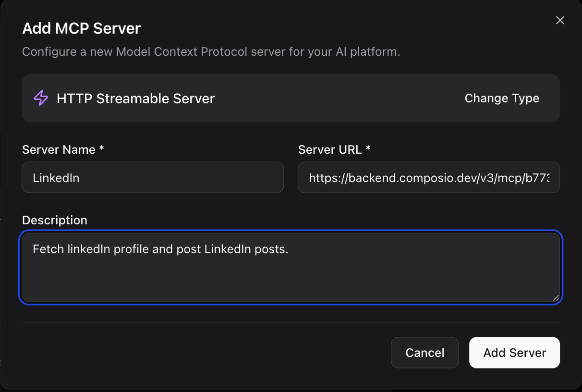
Task: Click the Server URL required label
Action: [x=334, y=149]
